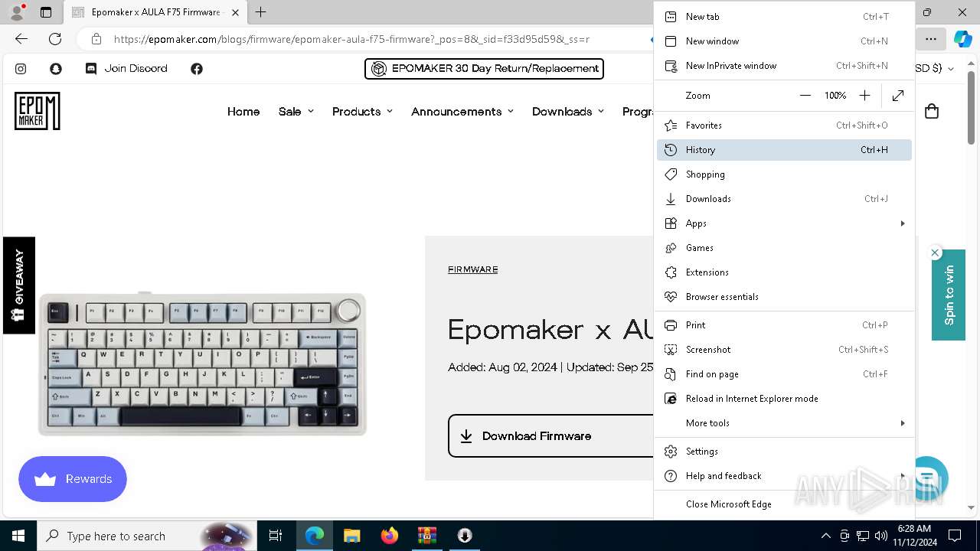Open Downloads menu entry

point(784,199)
